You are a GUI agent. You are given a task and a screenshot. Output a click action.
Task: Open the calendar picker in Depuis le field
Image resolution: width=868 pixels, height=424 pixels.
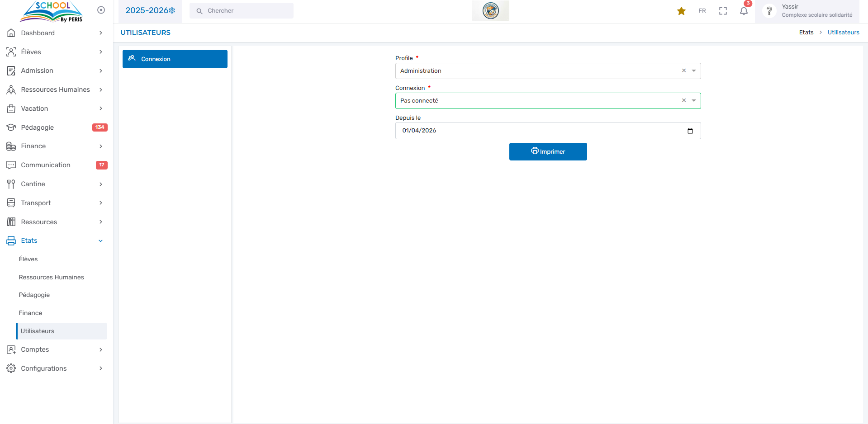tap(690, 131)
